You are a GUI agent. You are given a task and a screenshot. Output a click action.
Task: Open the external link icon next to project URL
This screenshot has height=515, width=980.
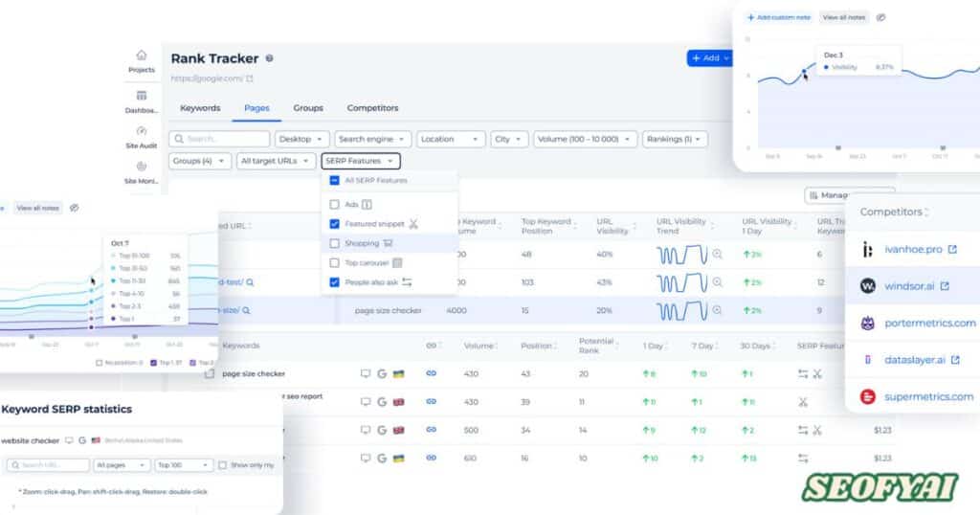(x=250, y=78)
